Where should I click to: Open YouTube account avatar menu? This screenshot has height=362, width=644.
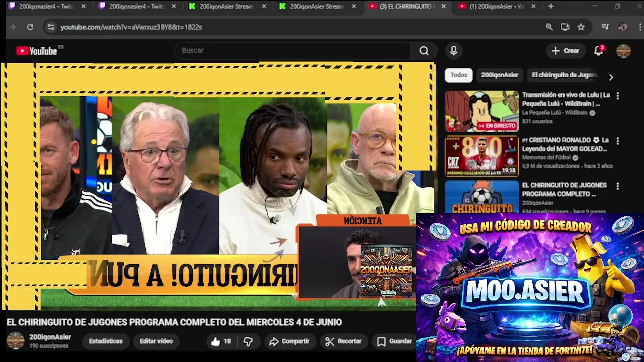pos(623,50)
